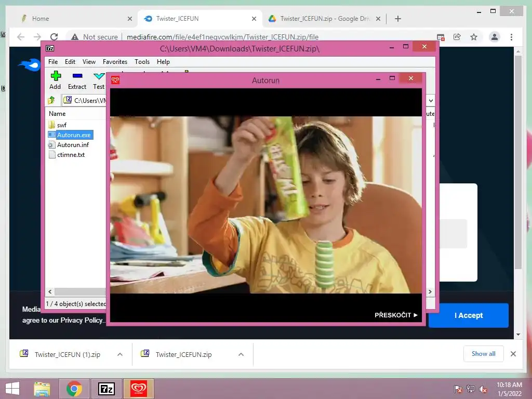This screenshot has height=399, width=532.
Task: Click the blocked pop-up icon in address bar
Action: point(441,37)
